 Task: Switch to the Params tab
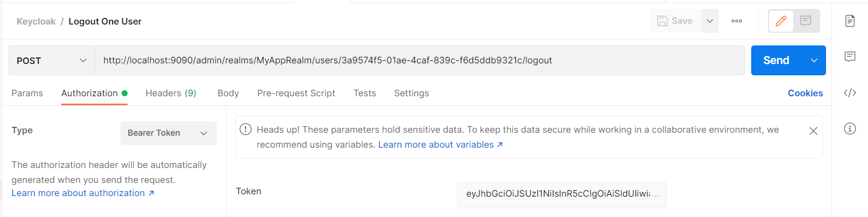[x=27, y=93]
